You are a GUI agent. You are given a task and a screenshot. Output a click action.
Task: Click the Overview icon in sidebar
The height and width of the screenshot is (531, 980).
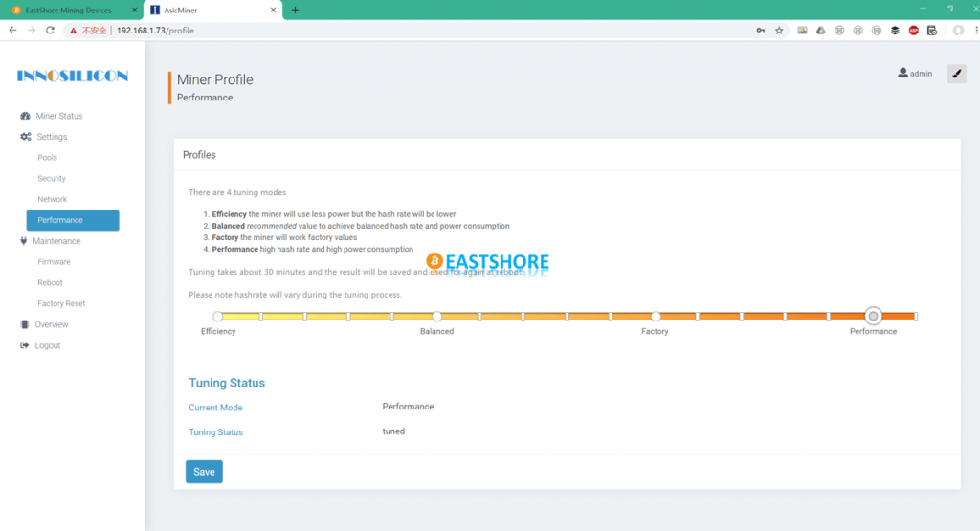[25, 324]
